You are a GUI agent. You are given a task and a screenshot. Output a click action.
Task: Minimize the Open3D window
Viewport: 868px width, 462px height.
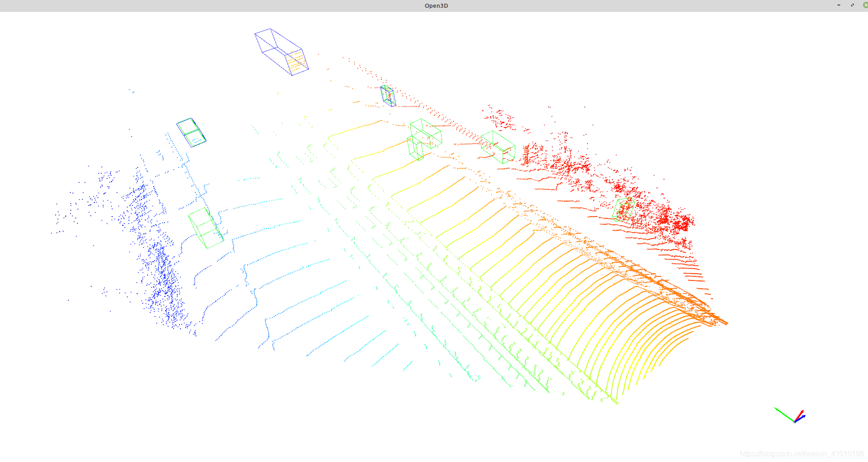click(839, 5)
